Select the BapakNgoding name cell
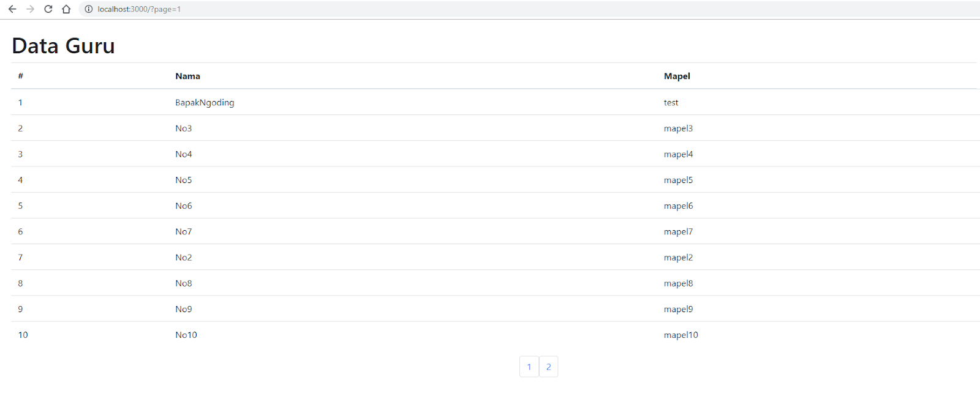This screenshot has width=980, height=407. click(x=205, y=103)
